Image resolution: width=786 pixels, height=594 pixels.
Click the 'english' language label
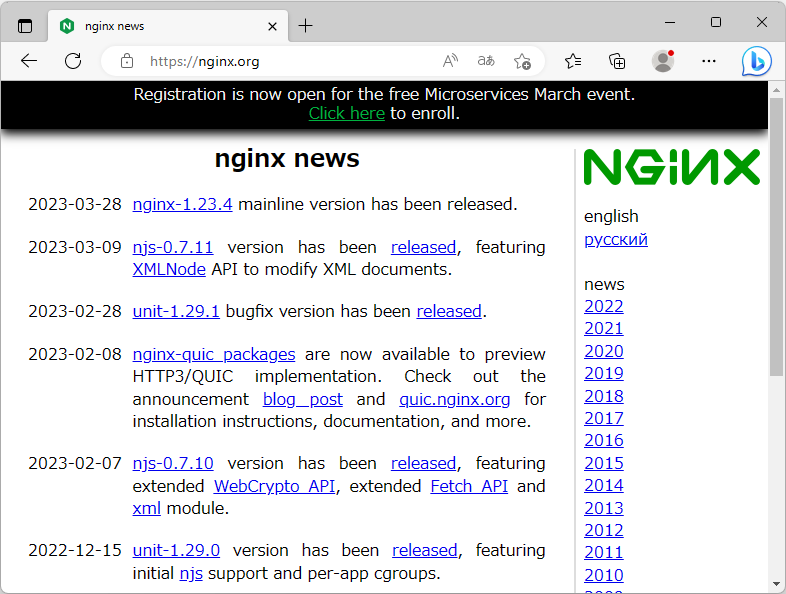coord(611,217)
